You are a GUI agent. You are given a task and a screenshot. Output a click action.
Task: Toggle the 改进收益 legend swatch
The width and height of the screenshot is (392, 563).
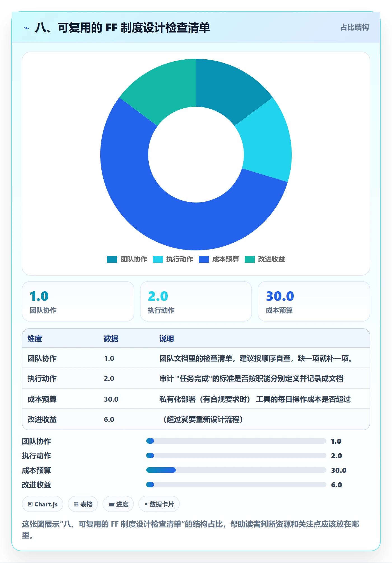tap(249, 259)
